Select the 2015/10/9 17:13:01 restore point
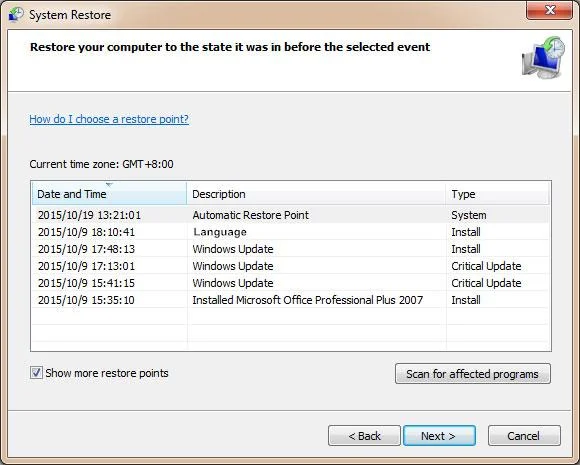This screenshot has height=465, width=580. [291, 266]
